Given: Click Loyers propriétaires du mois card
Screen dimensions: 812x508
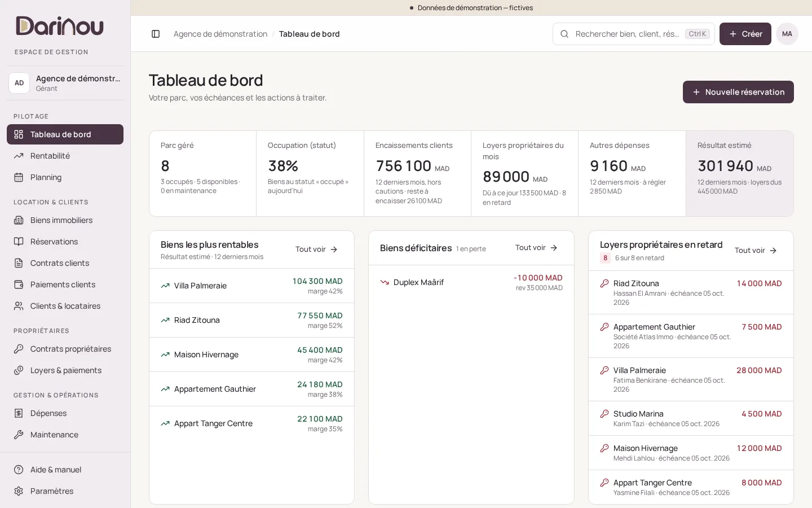Looking at the screenshot, I should (x=524, y=173).
